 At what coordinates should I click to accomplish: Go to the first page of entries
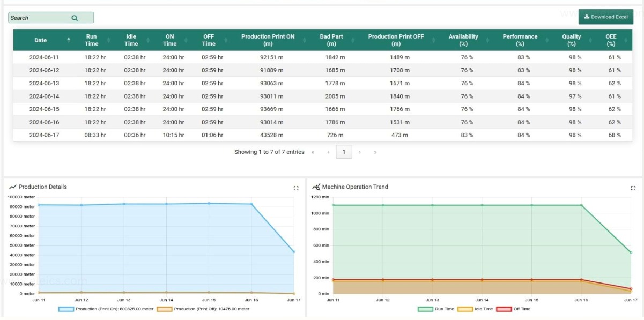[313, 152]
